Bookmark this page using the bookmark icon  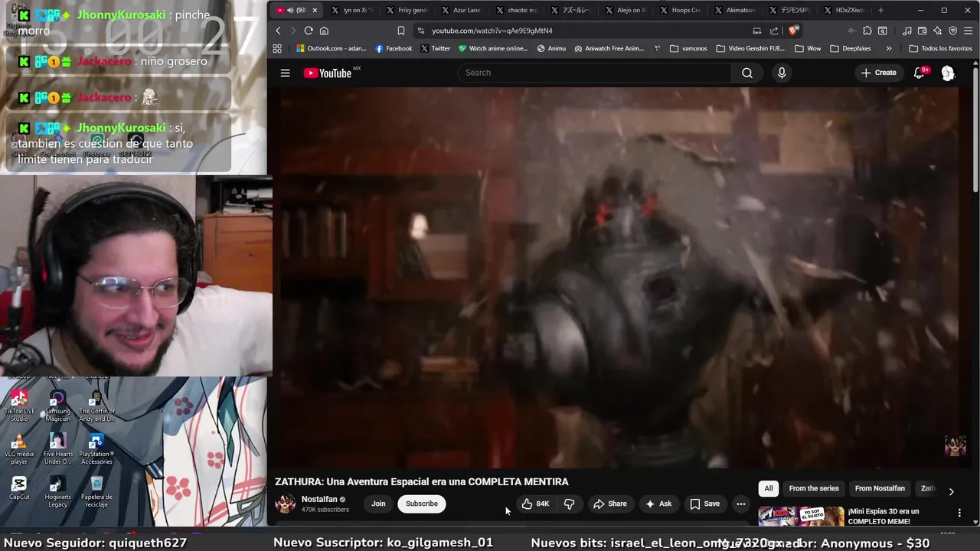[x=400, y=31]
